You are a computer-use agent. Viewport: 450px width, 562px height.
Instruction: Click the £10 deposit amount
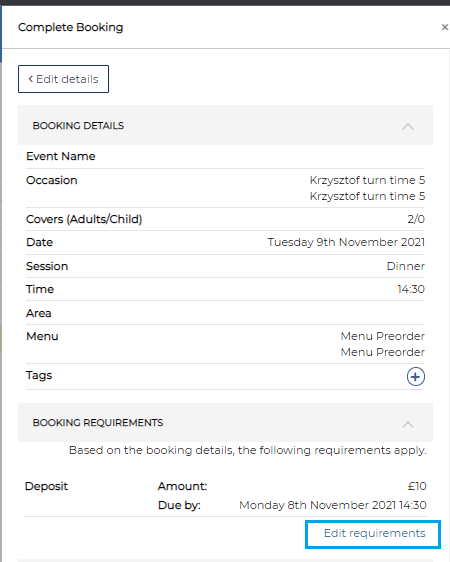[x=417, y=486]
